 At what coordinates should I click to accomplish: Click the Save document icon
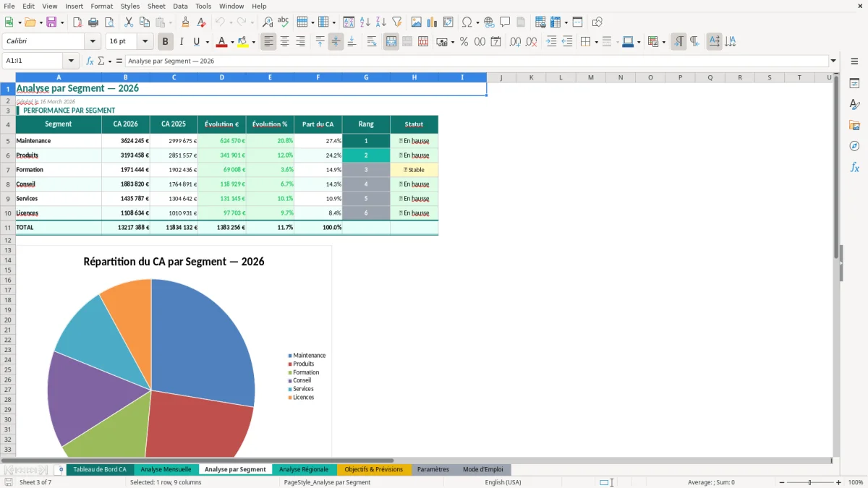pyautogui.click(x=51, y=22)
